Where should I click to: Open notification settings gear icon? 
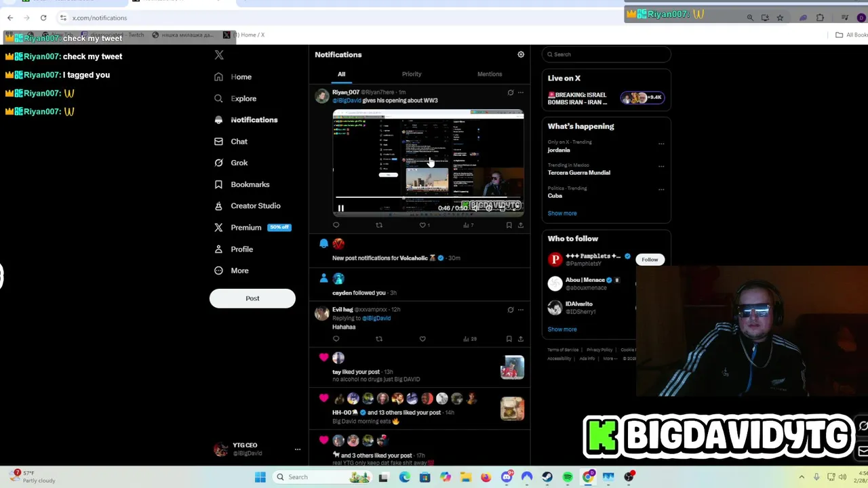(x=521, y=55)
